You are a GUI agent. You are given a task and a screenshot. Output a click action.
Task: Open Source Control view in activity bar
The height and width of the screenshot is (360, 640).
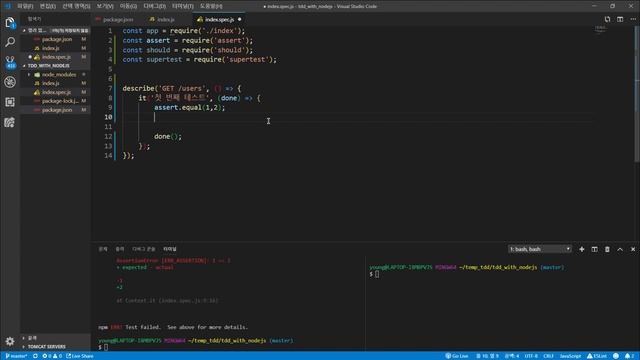[x=10, y=62]
